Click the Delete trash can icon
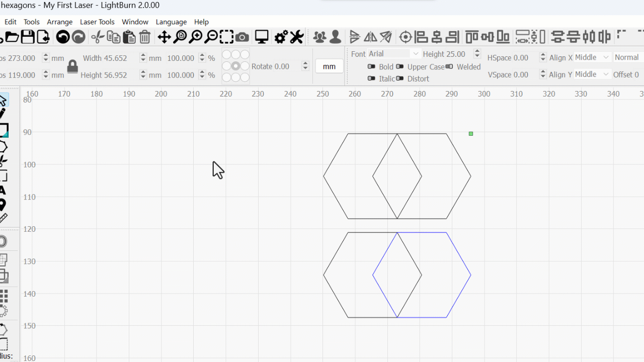Screen dimensions: 644x362 click(145, 37)
